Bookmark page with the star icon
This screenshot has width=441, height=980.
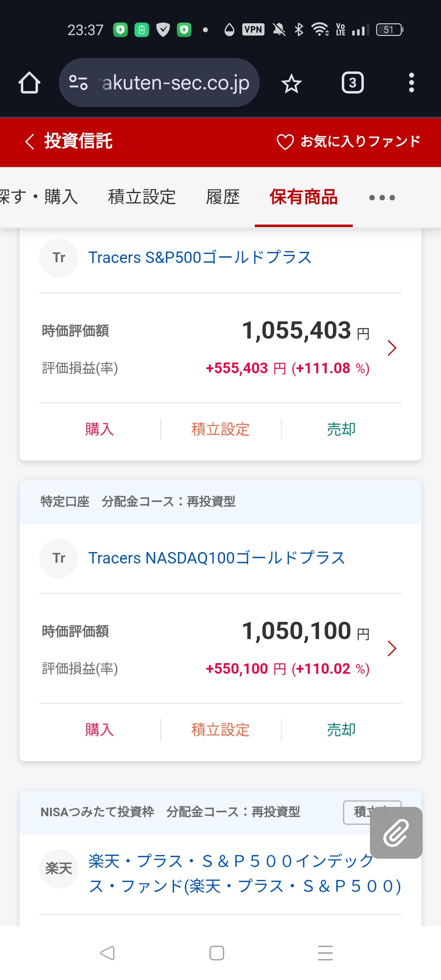[291, 83]
